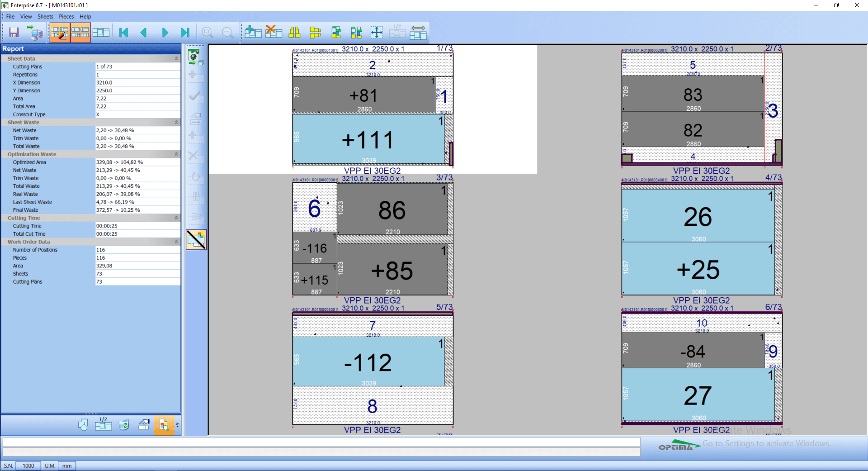Collapse the Optimization Waste section
The width and height of the screenshot is (868, 471).
[176, 154]
